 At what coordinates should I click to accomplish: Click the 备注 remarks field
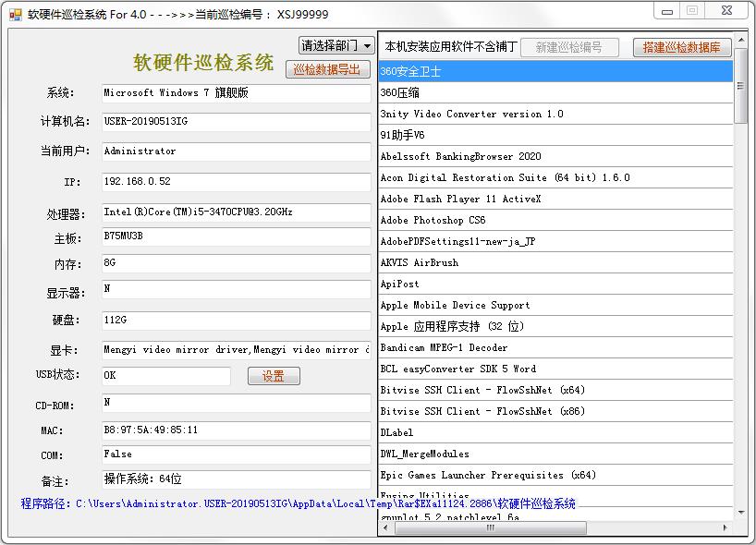click(x=236, y=479)
